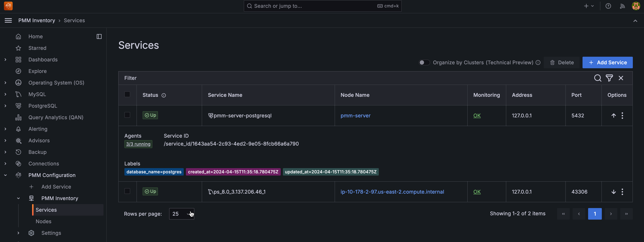
Task: Expand ps_8.0 row details with down arrow
Action: [614, 192]
